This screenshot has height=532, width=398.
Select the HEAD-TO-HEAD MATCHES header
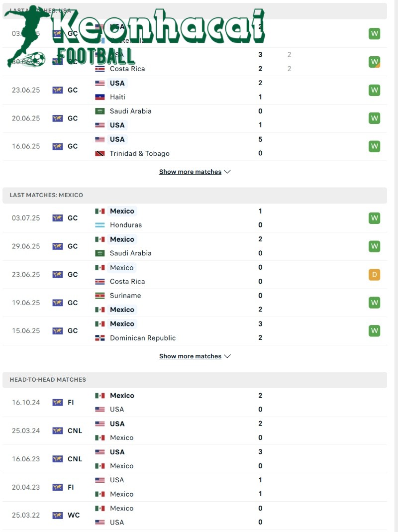tap(46, 379)
